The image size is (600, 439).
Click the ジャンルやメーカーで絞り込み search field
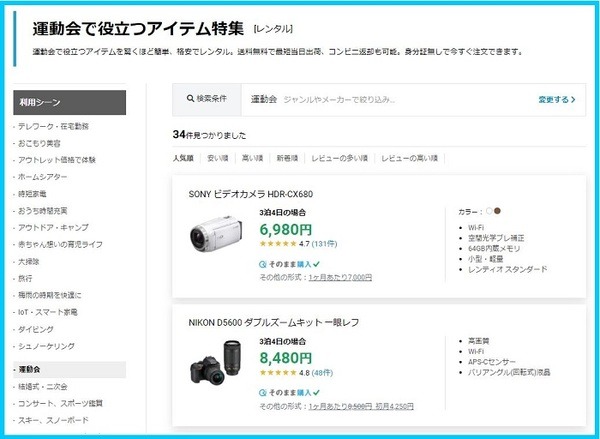pyautogui.click(x=339, y=100)
